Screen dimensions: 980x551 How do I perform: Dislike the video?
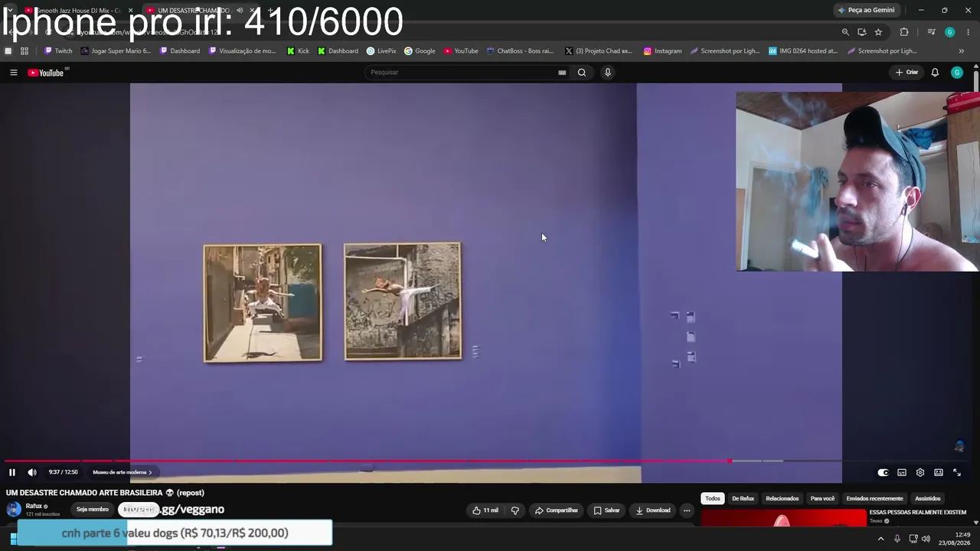[515, 510]
